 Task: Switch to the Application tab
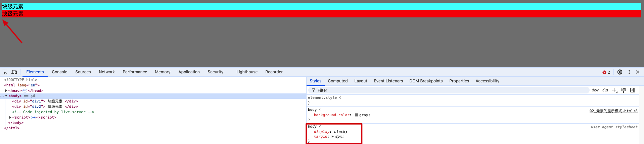[189, 72]
